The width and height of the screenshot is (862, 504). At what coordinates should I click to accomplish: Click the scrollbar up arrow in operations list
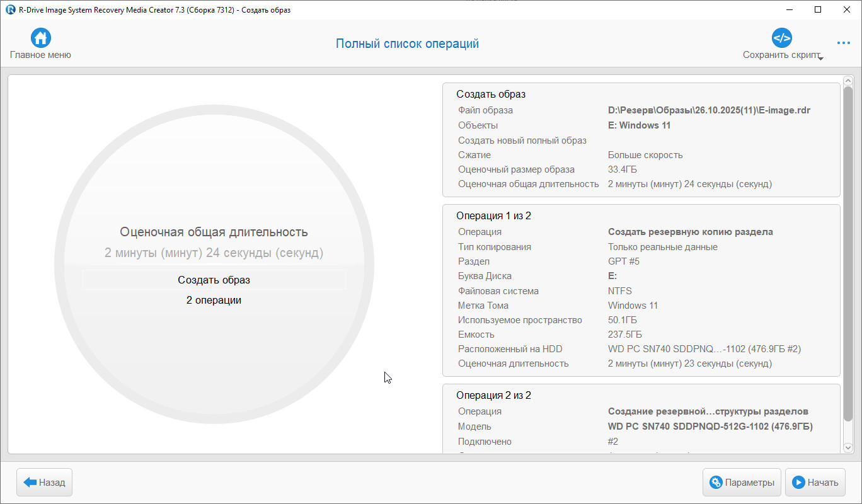pyautogui.click(x=848, y=81)
